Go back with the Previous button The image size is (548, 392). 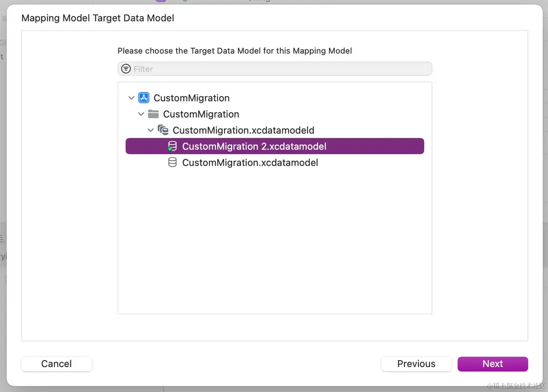pyautogui.click(x=416, y=364)
